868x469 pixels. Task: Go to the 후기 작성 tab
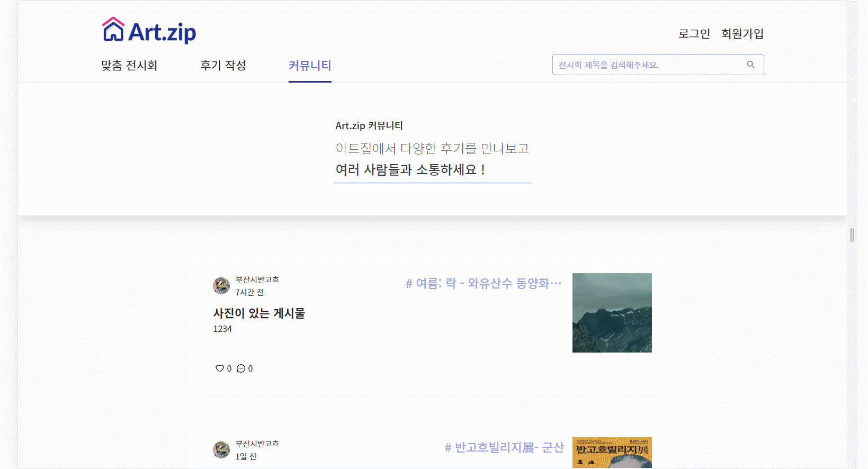coord(223,66)
